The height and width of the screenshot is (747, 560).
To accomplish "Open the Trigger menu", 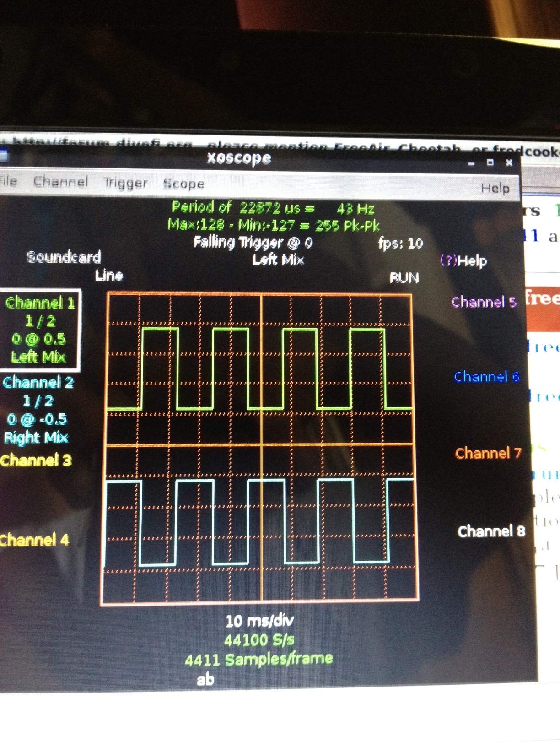I will (x=125, y=183).
